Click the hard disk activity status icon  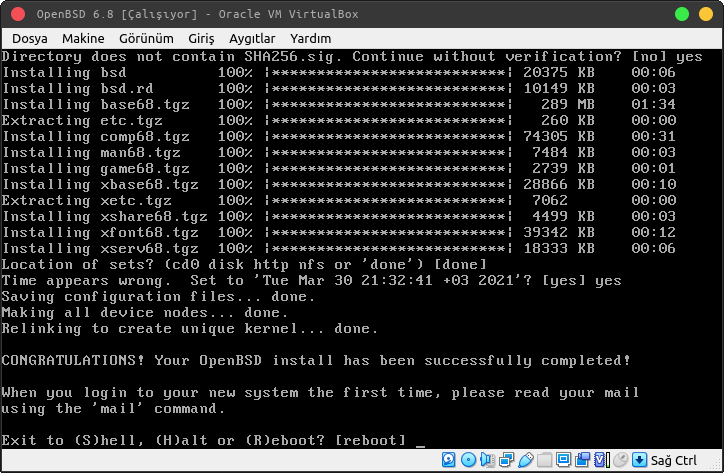click(448, 460)
